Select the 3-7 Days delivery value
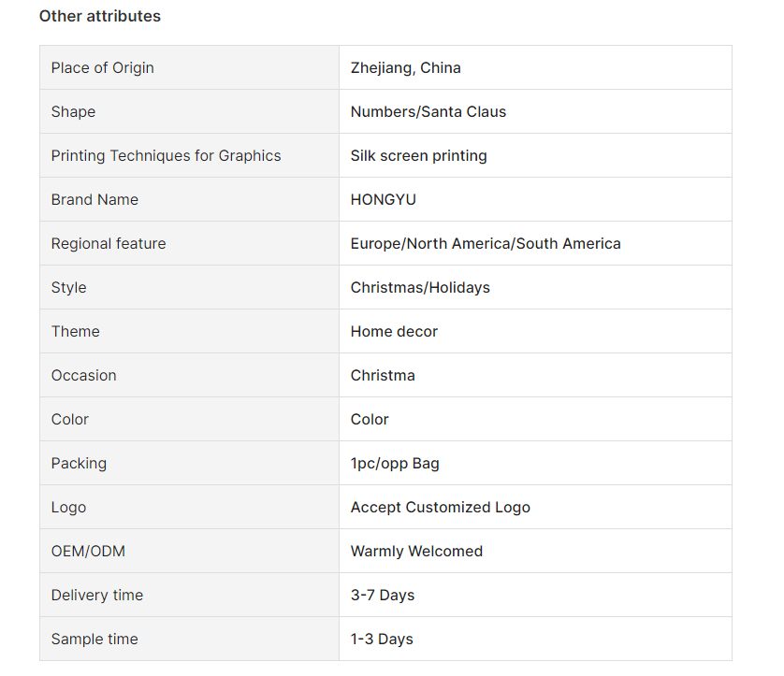784x676 pixels. pos(383,596)
